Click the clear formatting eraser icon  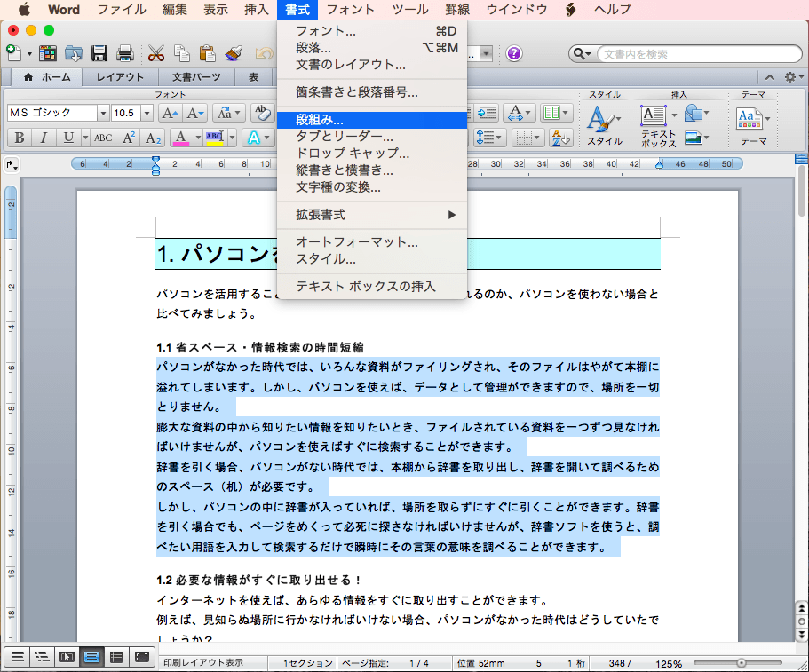(263, 113)
